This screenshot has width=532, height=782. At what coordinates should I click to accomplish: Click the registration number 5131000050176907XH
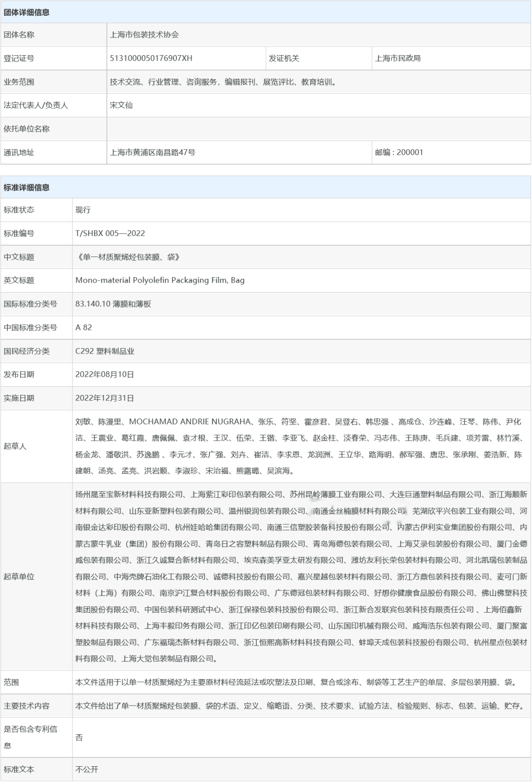click(x=151, y=58)
